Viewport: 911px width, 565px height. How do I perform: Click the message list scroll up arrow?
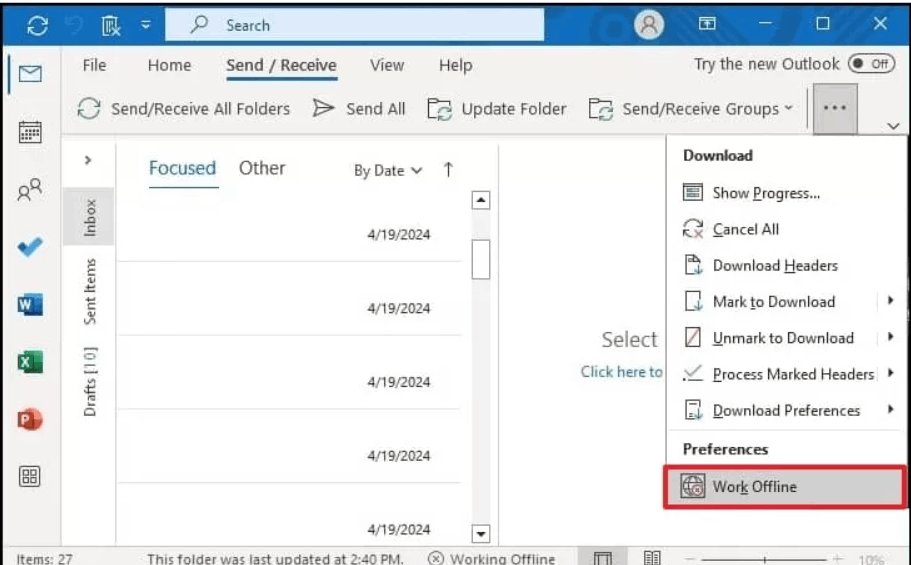[x=480, y=200]
